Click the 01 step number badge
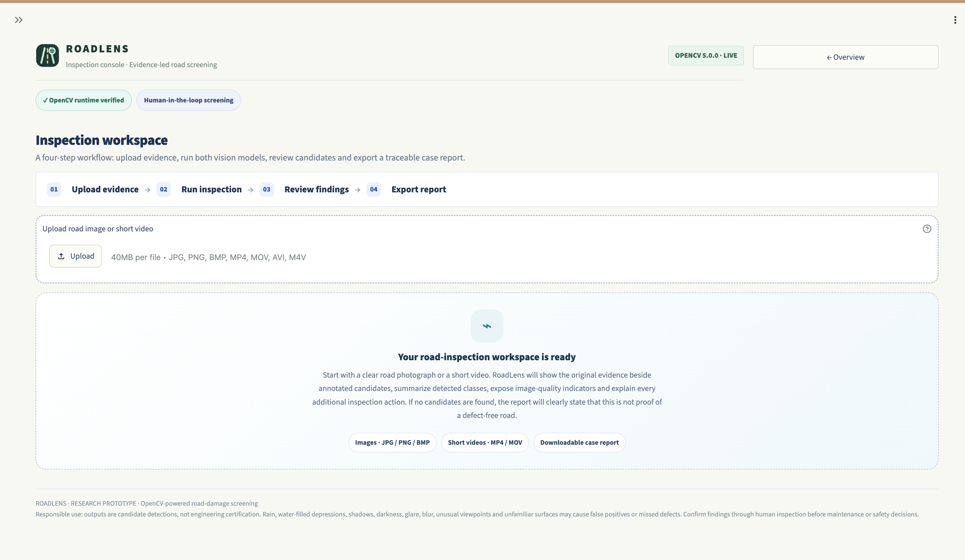Screen dimensions: 965x560 [54, 190]
